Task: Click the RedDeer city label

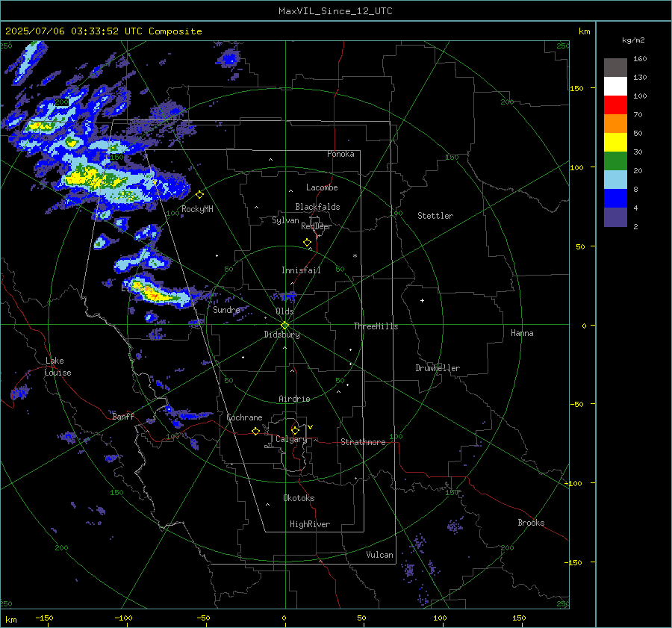Action: pos(317,226)
